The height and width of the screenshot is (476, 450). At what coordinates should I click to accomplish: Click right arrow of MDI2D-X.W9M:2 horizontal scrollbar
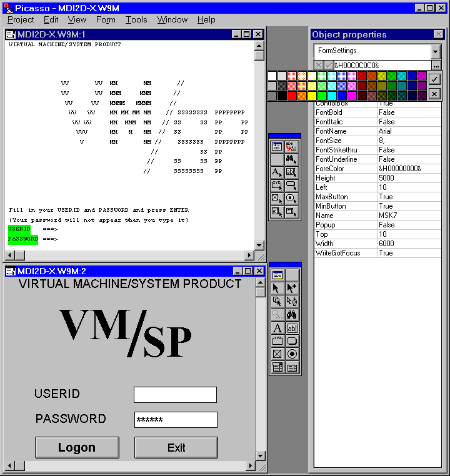click(x=250, y=465)
